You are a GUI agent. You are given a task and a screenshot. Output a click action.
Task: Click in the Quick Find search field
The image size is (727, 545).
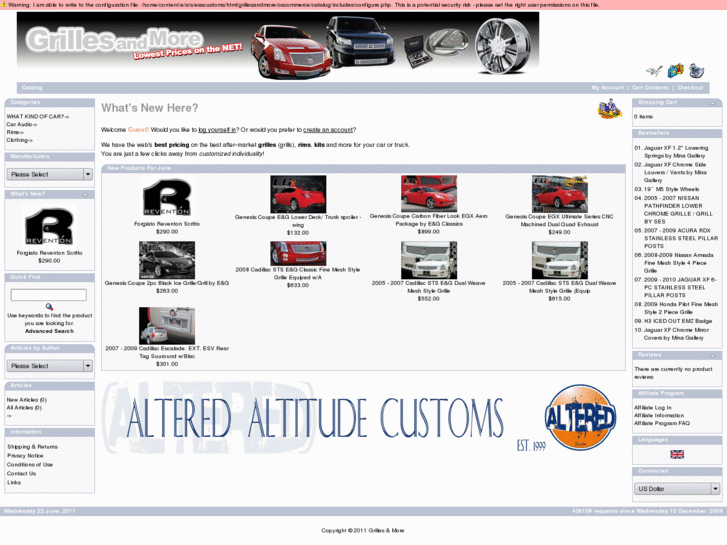(x=49, y=295)
